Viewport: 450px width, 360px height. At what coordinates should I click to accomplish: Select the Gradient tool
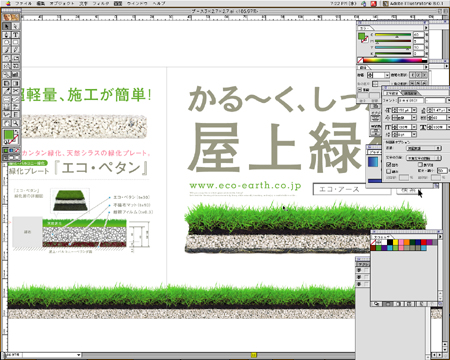(x=16, y=83)
